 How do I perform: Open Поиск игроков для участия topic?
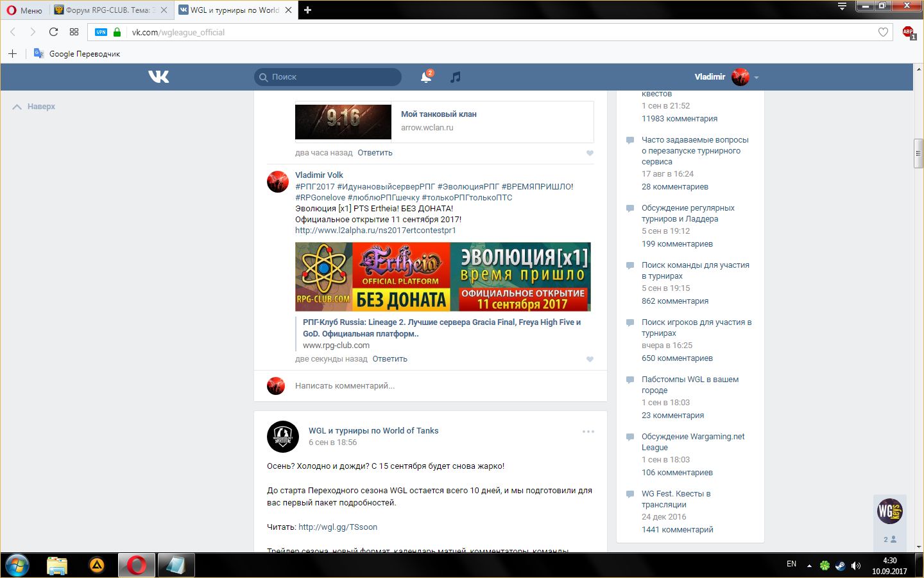(x=697, y=328)
